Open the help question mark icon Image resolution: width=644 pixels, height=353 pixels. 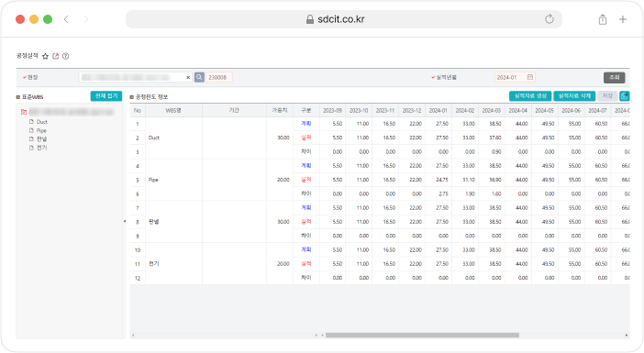65,56
